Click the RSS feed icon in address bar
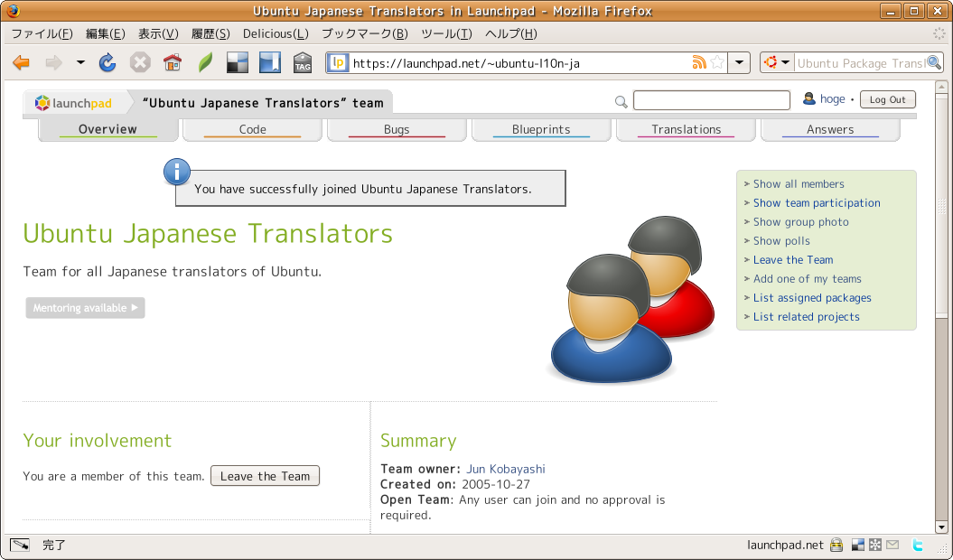 [x=699, y=62]
